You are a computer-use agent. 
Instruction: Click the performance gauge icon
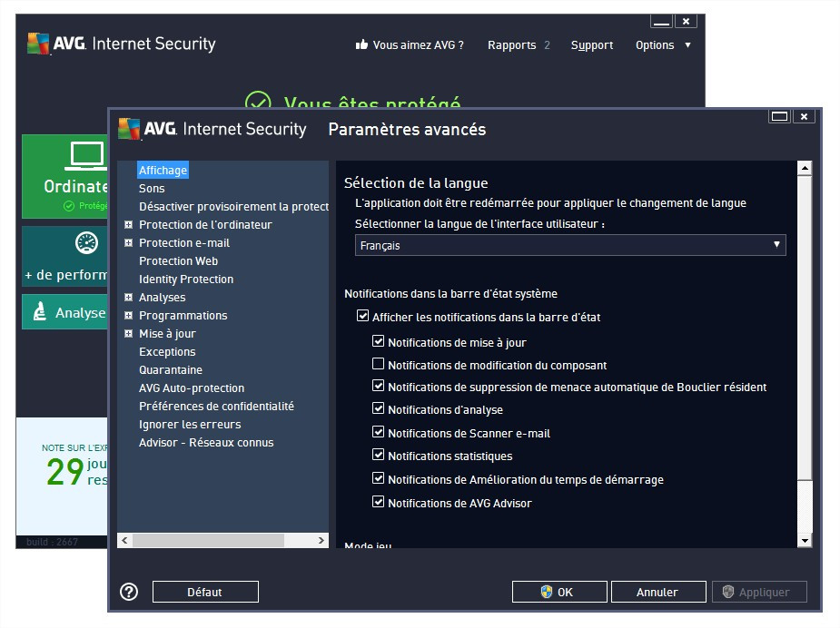pos(86,243)
